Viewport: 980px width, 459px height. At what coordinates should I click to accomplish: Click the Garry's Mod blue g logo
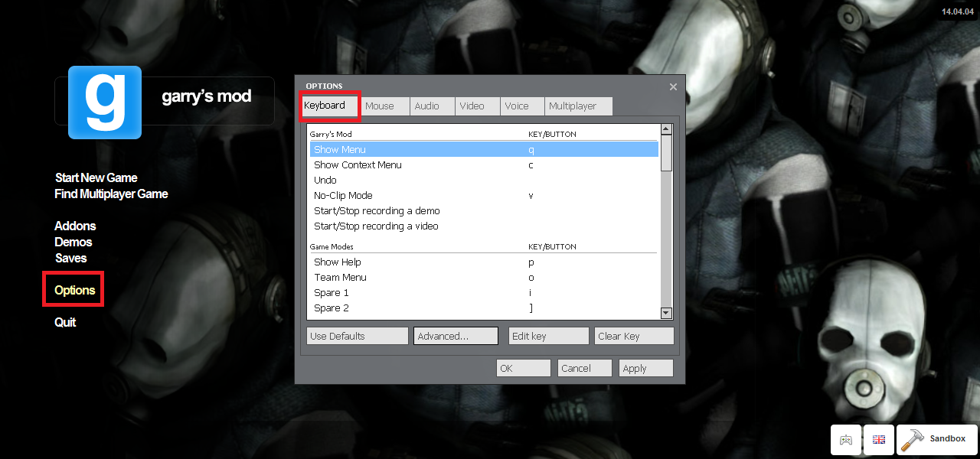(105, 103)
